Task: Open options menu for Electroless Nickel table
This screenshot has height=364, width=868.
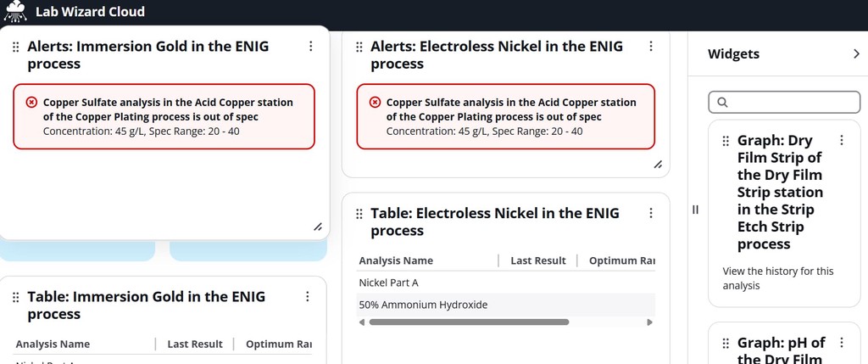Action: click(x=651, y=214)
